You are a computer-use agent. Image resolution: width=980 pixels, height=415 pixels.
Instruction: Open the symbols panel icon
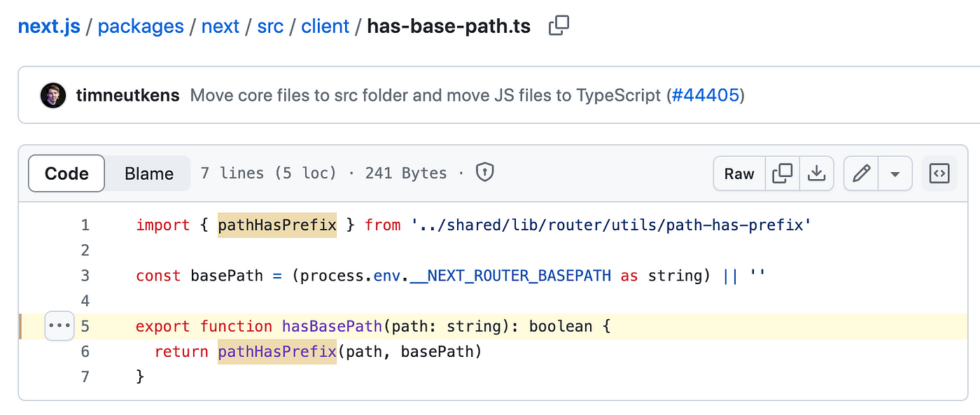coord(939,174)
